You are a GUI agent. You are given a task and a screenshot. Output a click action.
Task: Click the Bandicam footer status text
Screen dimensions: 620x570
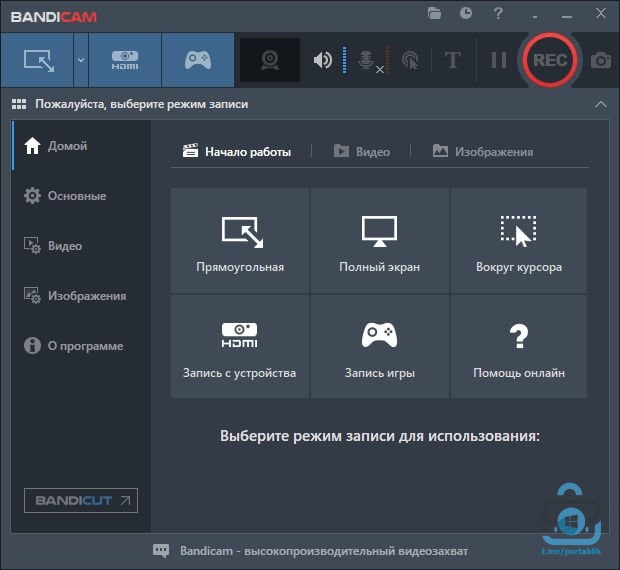pos(323,551)
